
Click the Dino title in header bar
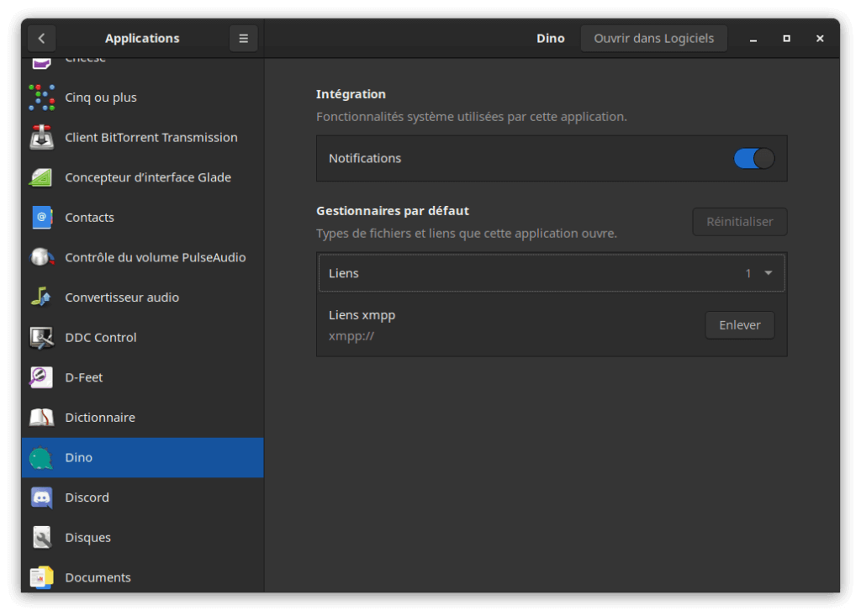pos(550,39)
